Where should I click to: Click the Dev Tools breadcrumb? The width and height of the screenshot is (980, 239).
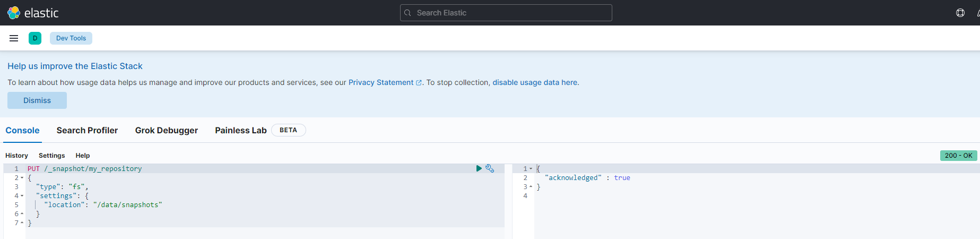click(71, 38)
